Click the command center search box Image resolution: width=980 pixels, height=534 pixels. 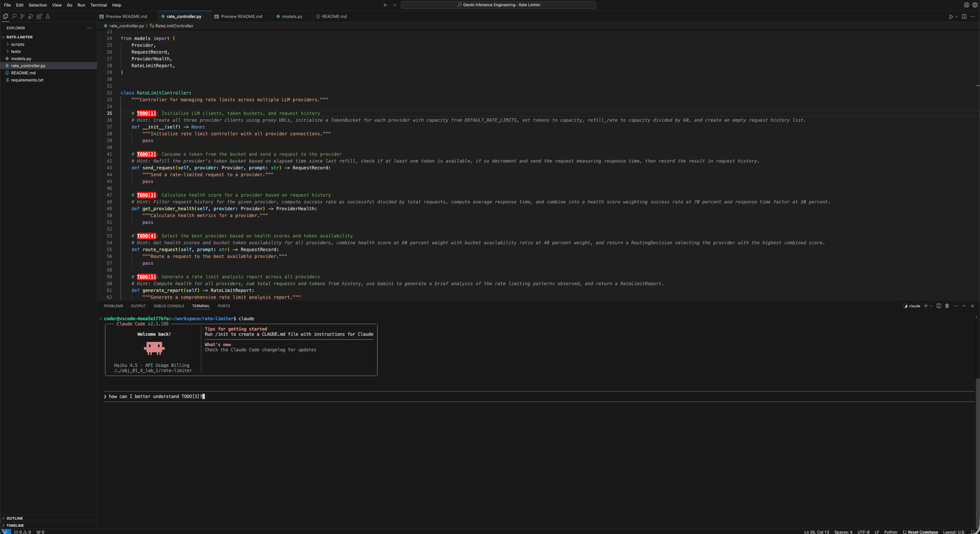498,5
